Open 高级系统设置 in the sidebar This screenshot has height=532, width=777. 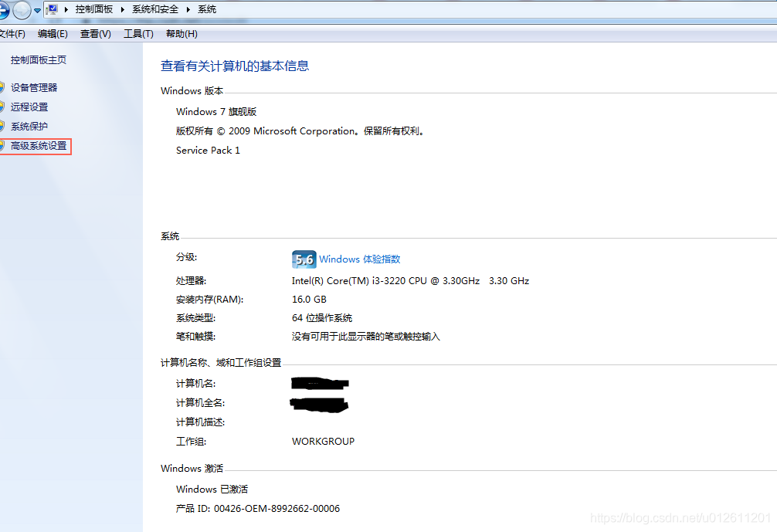click(39, 146)
